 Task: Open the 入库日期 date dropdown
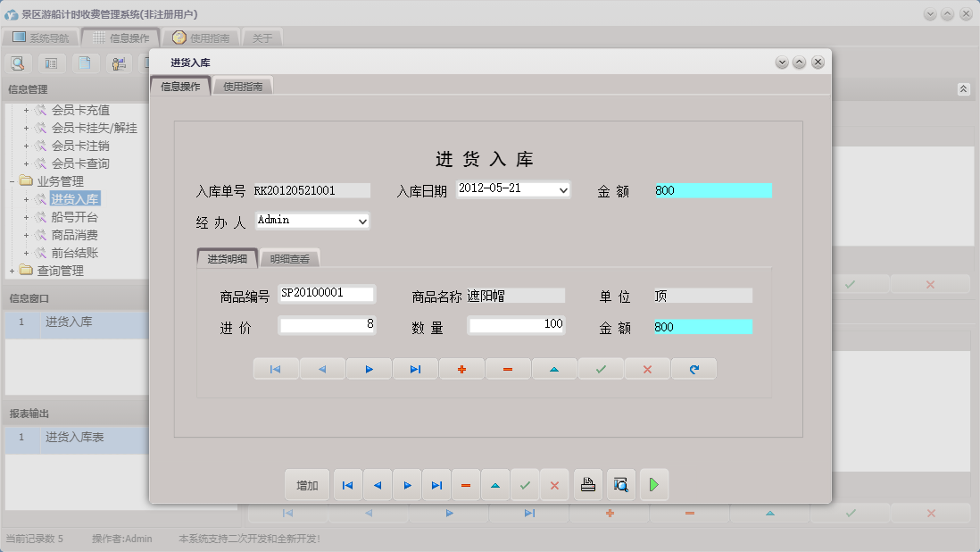click(563, 189)
